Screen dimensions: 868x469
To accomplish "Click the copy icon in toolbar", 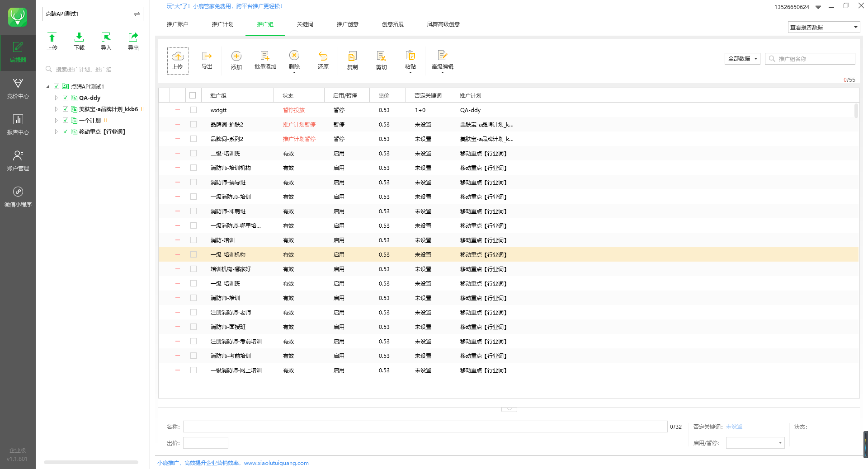I will (x=353, y=56).
